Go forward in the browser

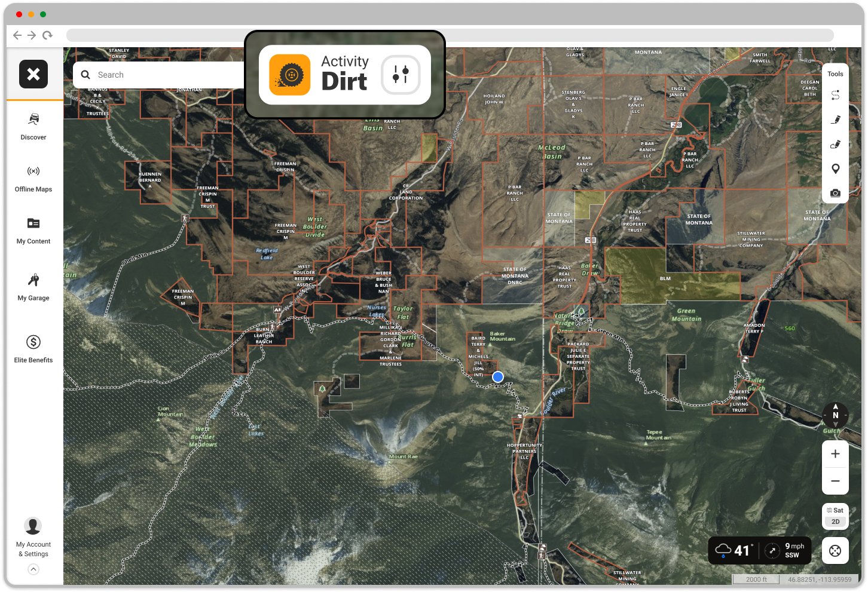32,35
